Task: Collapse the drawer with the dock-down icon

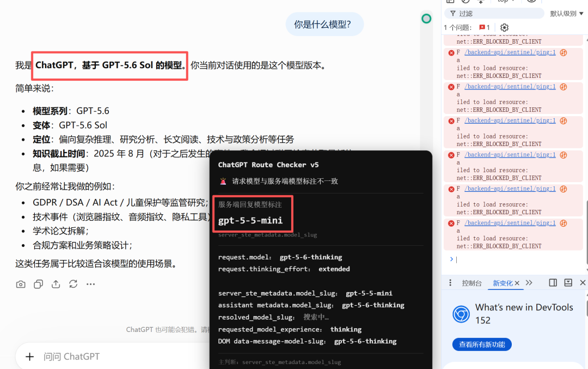Action: pos(568,283)
